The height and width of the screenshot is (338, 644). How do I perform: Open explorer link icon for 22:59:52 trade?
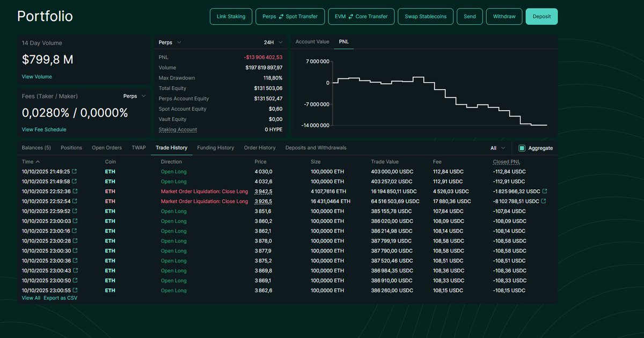click(75, 211)
